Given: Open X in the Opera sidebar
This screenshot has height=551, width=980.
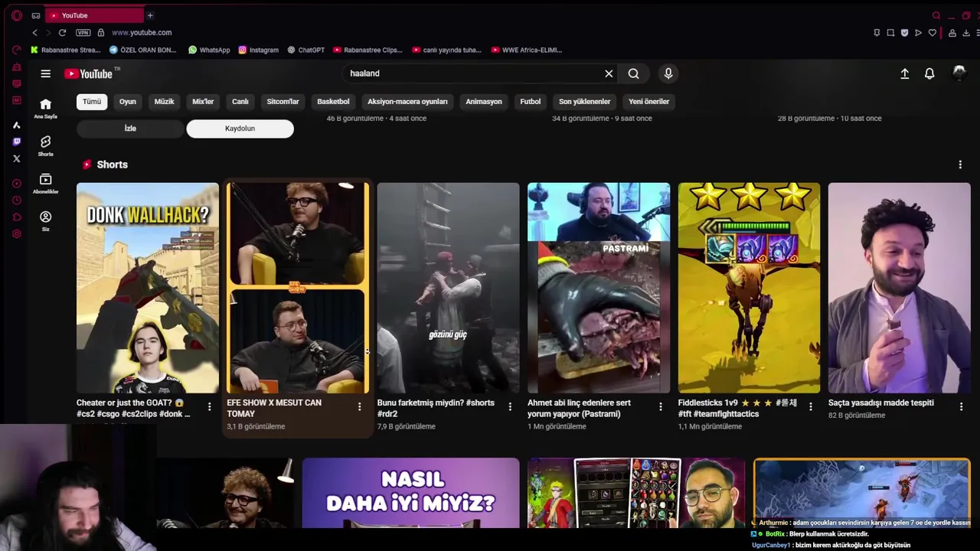Looking at the screenshot, I should point(17,158).
